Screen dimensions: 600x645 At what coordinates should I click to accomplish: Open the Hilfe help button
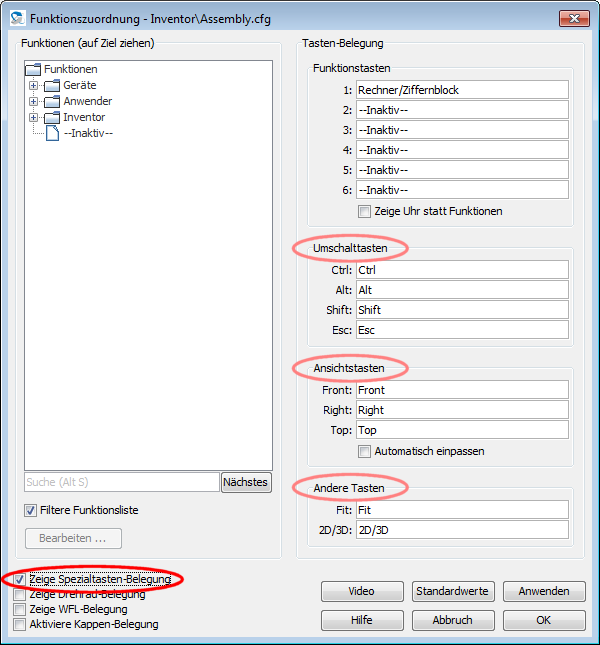point(362,620)
